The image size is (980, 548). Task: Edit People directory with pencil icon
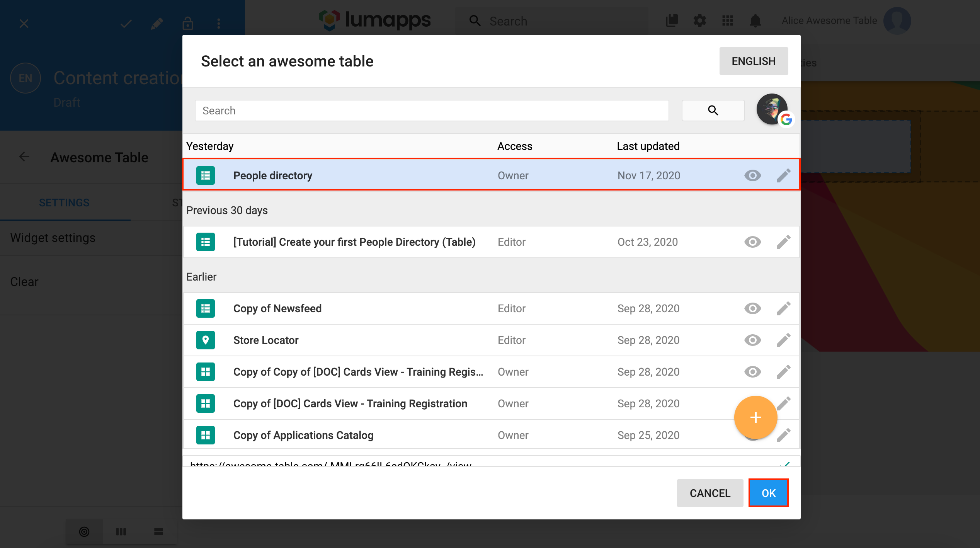783,175
